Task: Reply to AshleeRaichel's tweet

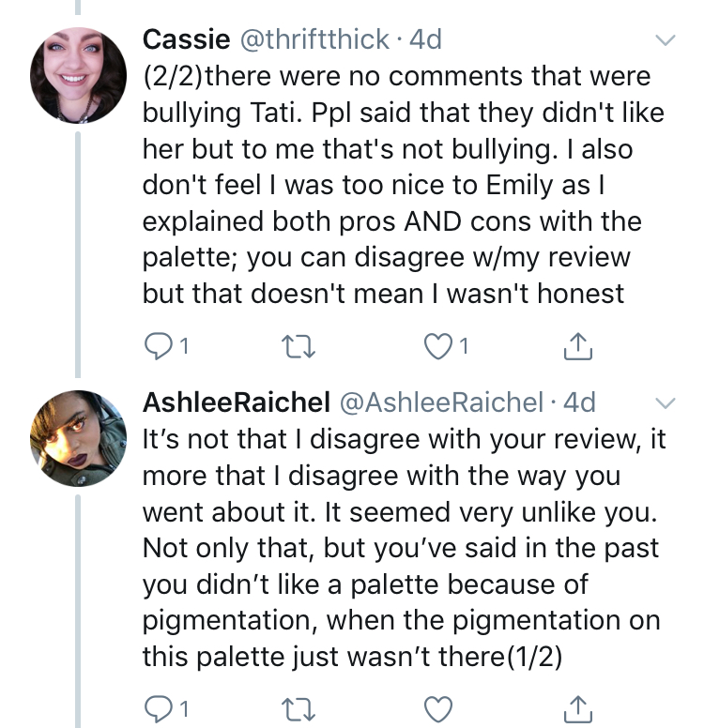Action: coord(157,705)
